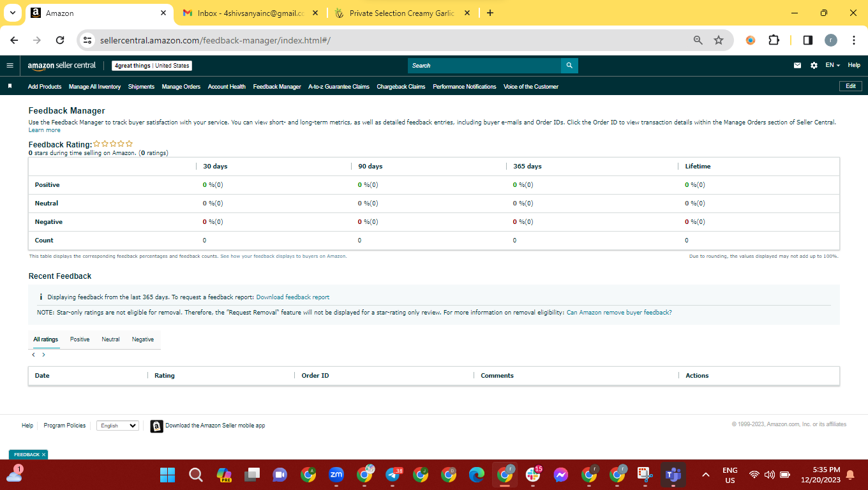
Task: Click the Comments column header
Action: [497, 376]
